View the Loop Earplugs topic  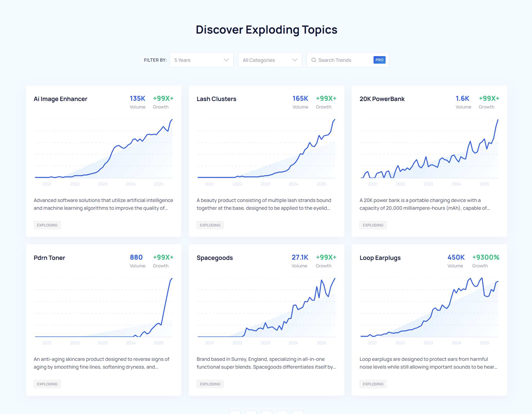click(x=380, y=258)
